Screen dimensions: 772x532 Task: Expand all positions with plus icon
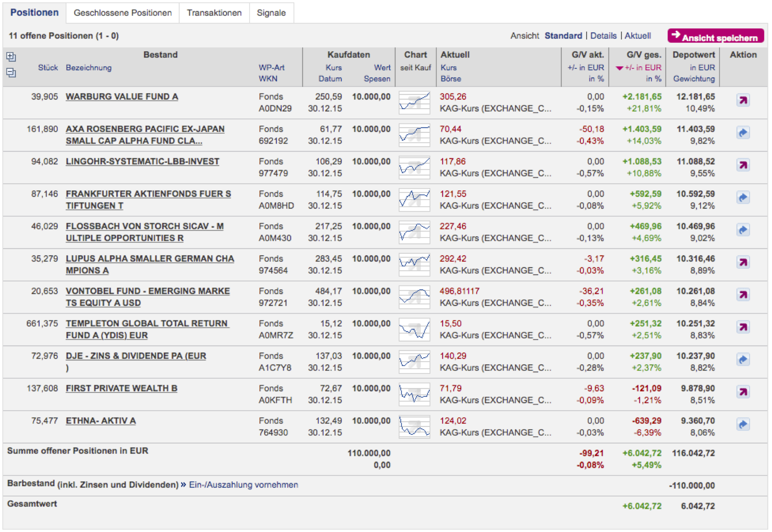point(11,57)
